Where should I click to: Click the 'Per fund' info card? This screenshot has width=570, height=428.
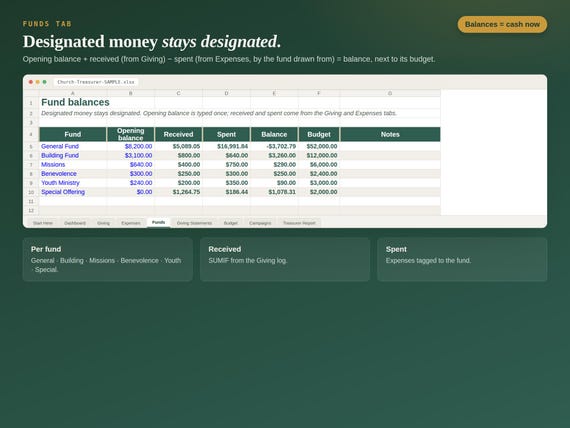(108, 259)
